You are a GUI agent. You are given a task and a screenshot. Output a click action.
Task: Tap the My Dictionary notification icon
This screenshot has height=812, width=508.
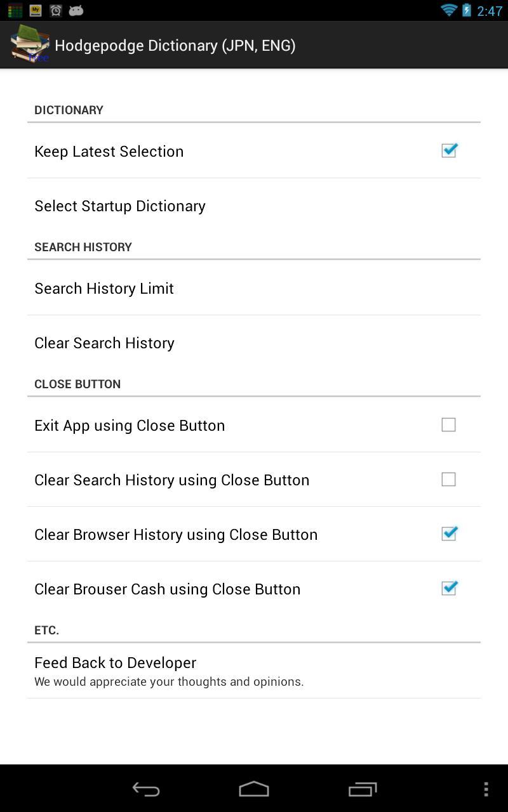point(35,10)
